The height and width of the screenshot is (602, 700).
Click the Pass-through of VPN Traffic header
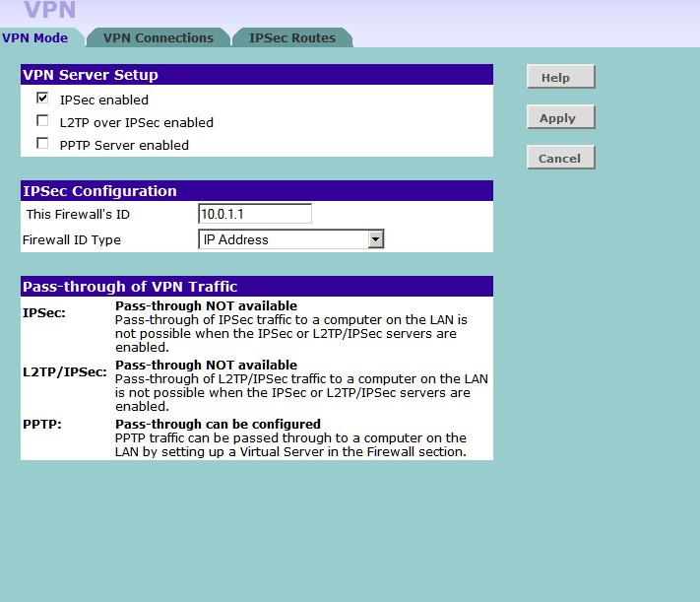[257, 287]
